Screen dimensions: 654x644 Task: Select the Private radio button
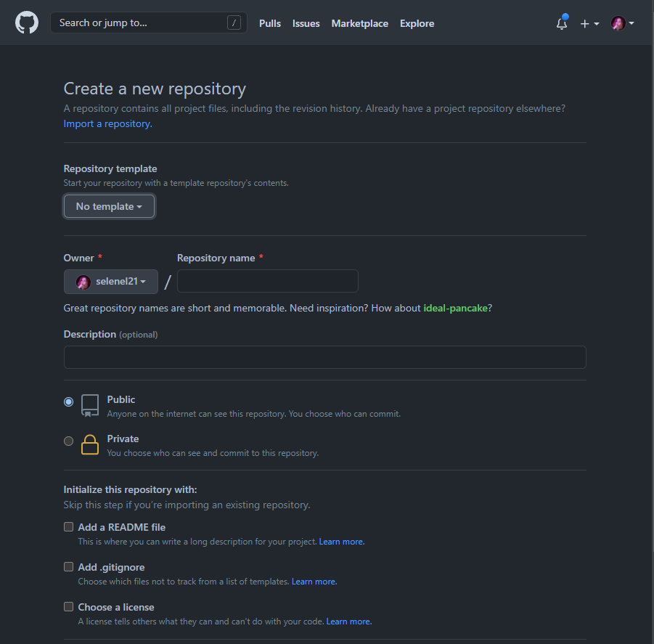[68, 441]
